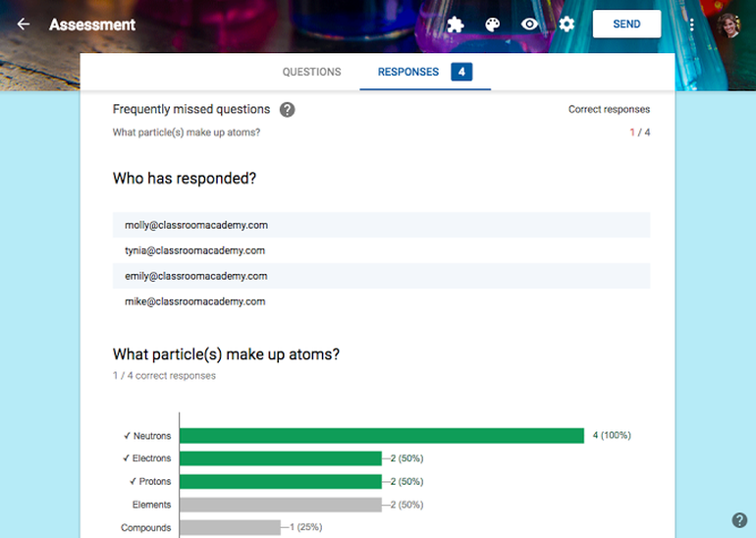Click the green Neutrons bar in chart
756x538 pixels.
[382, 436]
